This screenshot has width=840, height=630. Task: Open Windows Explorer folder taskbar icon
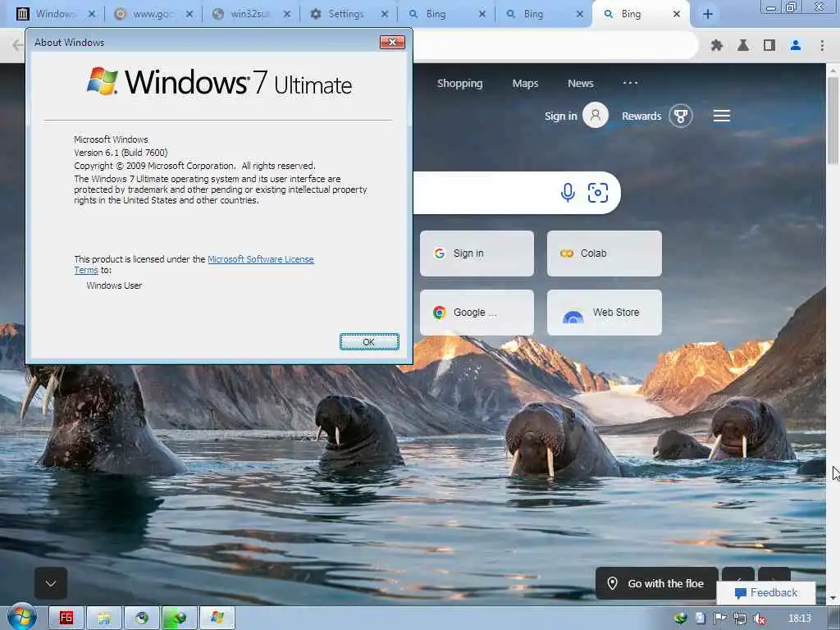tap(104, 618)
